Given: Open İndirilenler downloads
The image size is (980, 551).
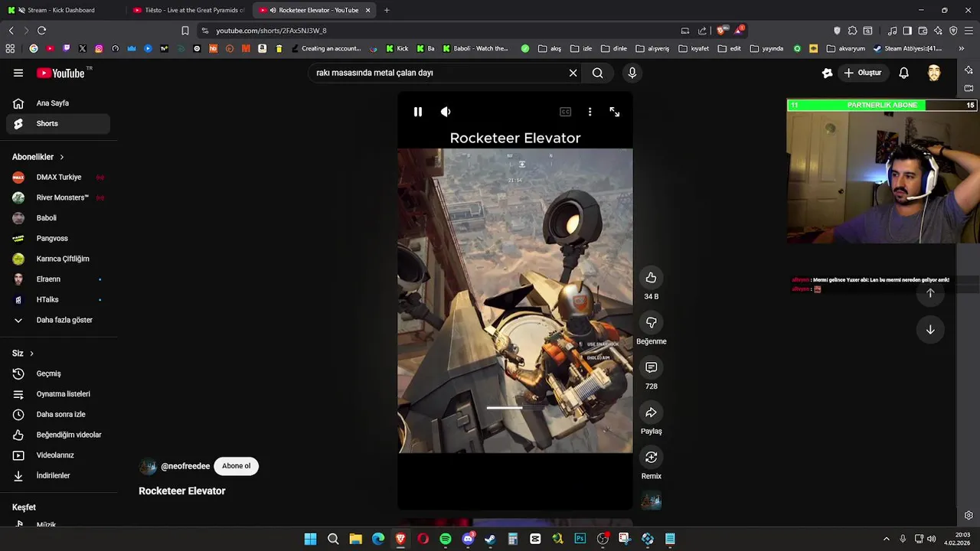Looking at the screenshot, I should tap(58, 476).
